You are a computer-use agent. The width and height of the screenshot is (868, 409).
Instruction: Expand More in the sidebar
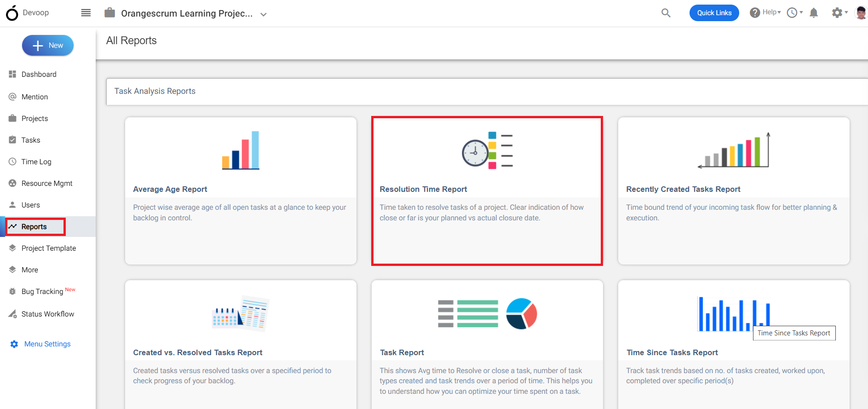coord(30,270)
